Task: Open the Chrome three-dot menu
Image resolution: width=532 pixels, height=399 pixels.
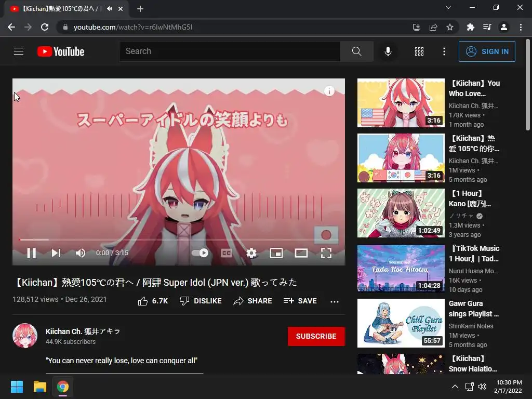Action: point(521,27)
